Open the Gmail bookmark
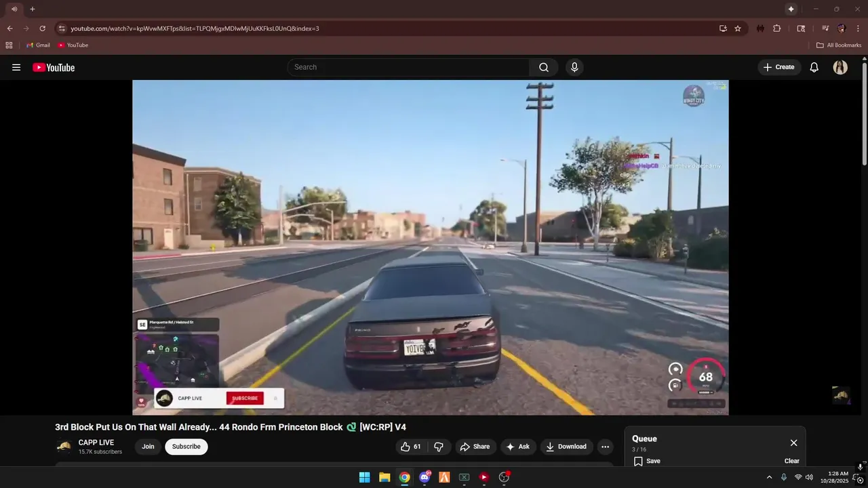The image size is (868, 488). pos(38,45)
